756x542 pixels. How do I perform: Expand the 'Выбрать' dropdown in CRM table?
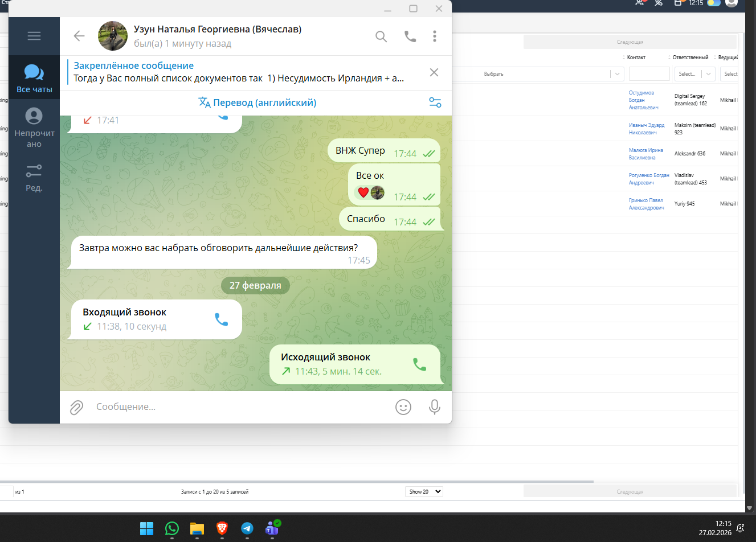(617, 74)
